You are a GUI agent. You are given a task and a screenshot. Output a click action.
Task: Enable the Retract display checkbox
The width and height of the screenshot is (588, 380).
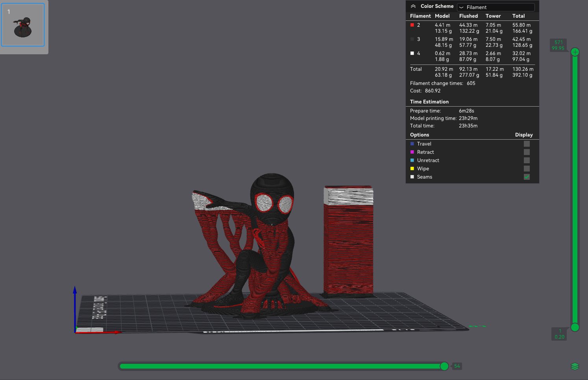(x=527, y=152)
